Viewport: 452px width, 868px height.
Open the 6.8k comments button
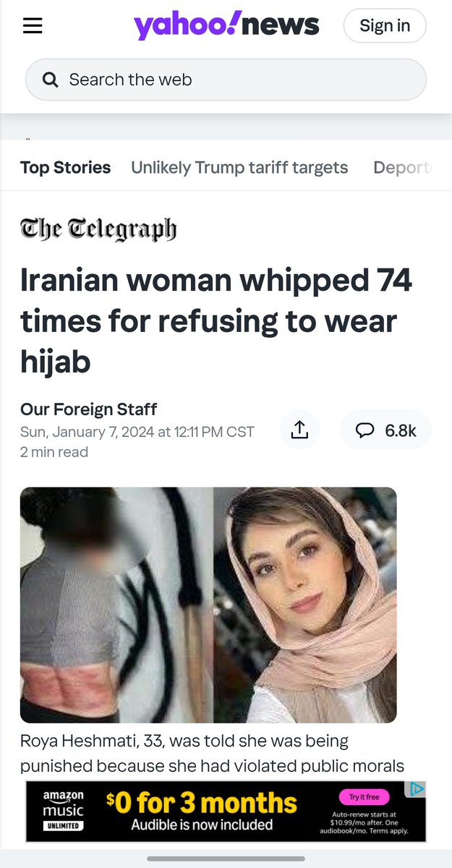pyautogui.click(x=385, y=430)
